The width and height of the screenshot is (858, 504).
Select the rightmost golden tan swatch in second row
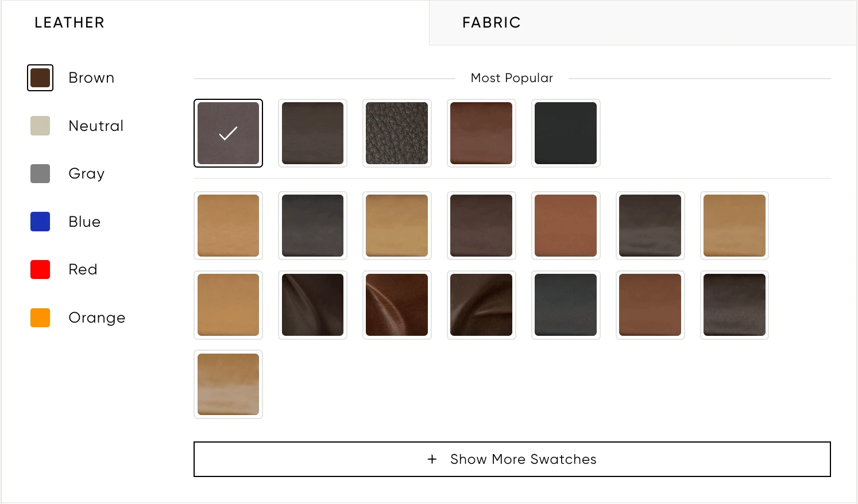(734, 225)
